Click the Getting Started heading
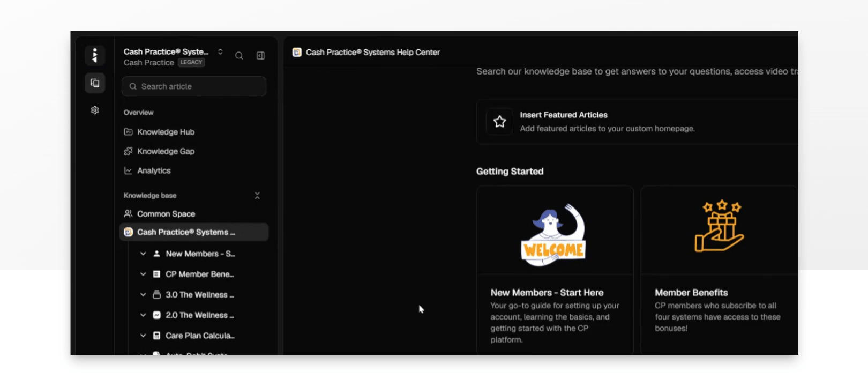 [x=510, y=172]
